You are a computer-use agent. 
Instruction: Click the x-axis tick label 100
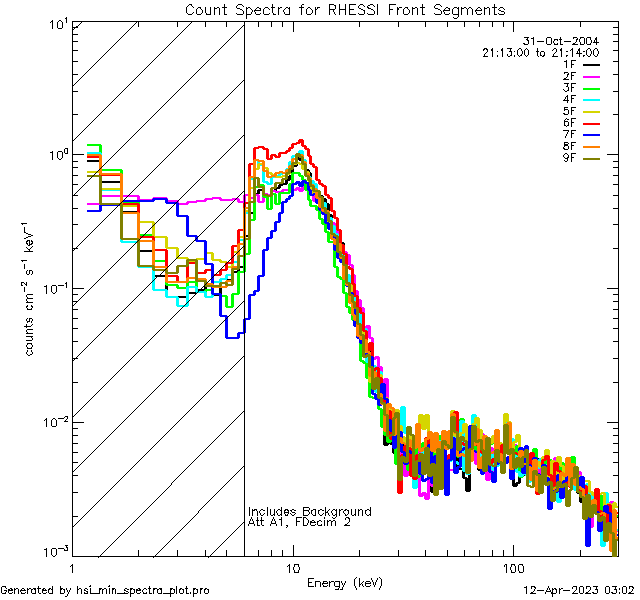coord(512,567)
